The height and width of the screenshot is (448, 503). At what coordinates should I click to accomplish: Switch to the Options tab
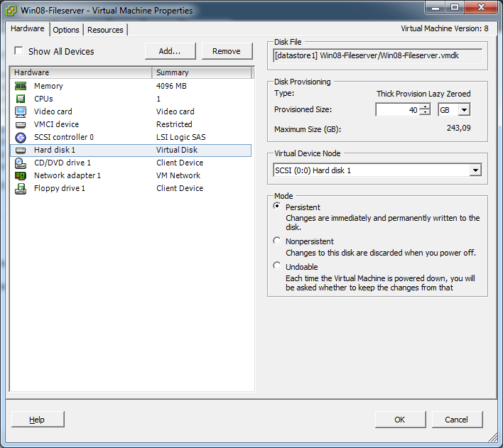[x=66, y=30]
